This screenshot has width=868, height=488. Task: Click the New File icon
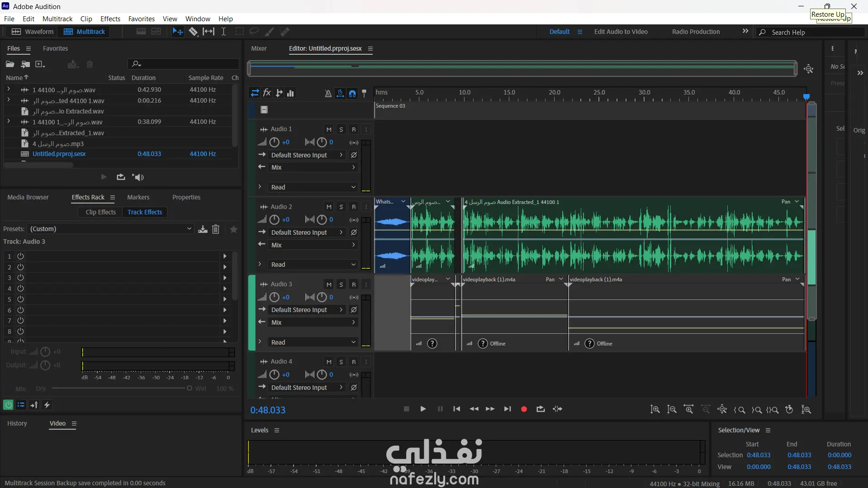(x=40, y=64)
